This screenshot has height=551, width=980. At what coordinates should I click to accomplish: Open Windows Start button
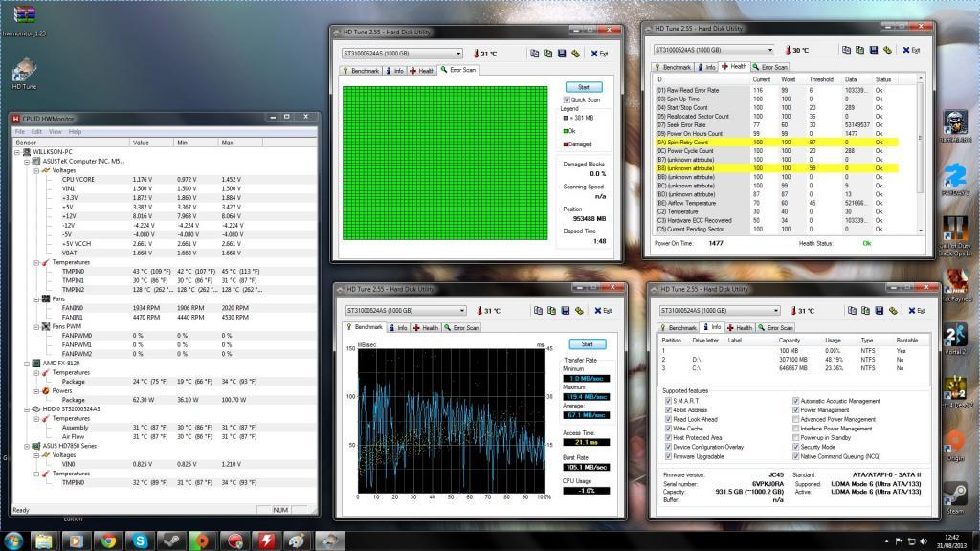click(13, 540)
